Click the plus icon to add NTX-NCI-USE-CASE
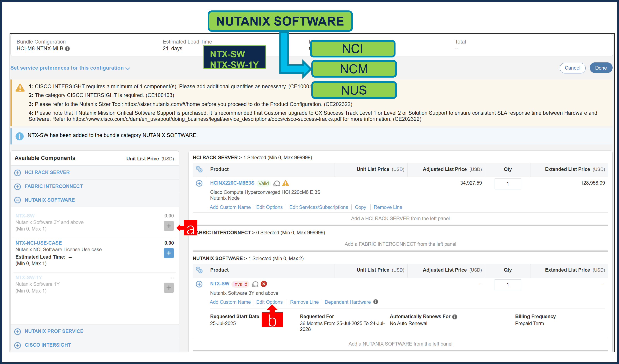This screenshot has height=364, width=619. 169,253
